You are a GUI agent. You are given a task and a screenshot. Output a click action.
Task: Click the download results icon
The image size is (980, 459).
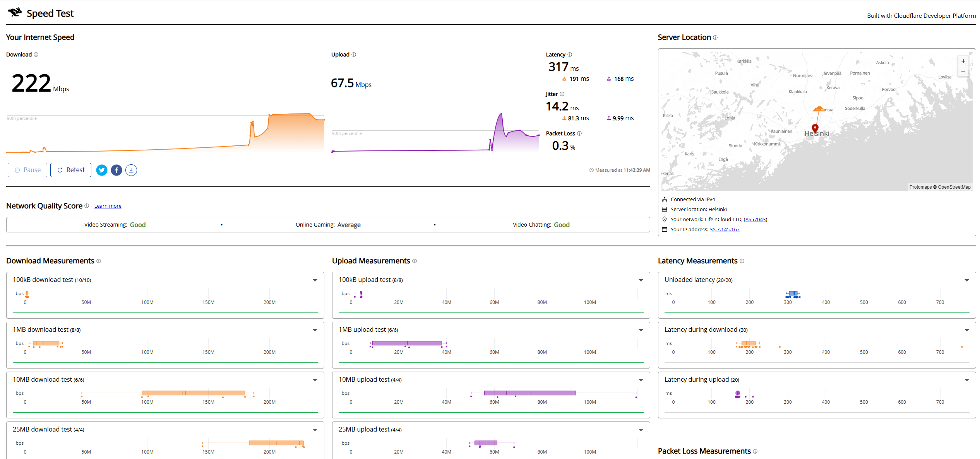point(131,170)
